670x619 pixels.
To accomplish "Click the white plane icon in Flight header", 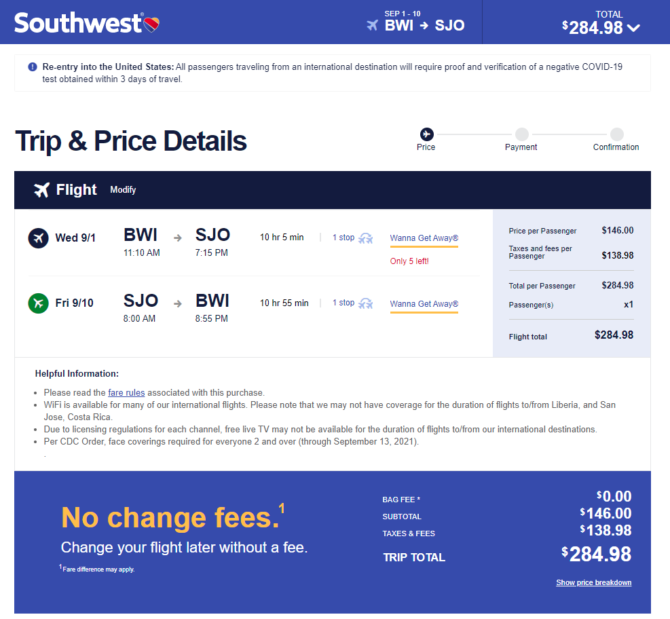I will (x=42, y=190).
